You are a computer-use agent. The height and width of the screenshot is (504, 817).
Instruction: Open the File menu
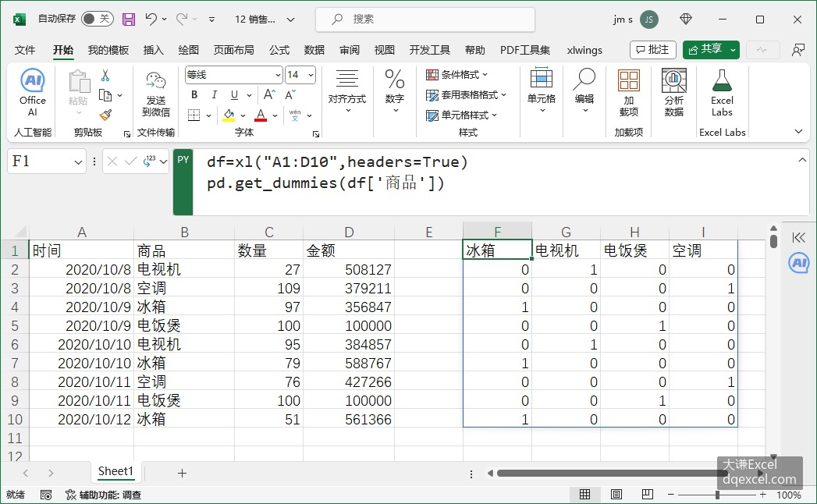(x=24, y=50)
